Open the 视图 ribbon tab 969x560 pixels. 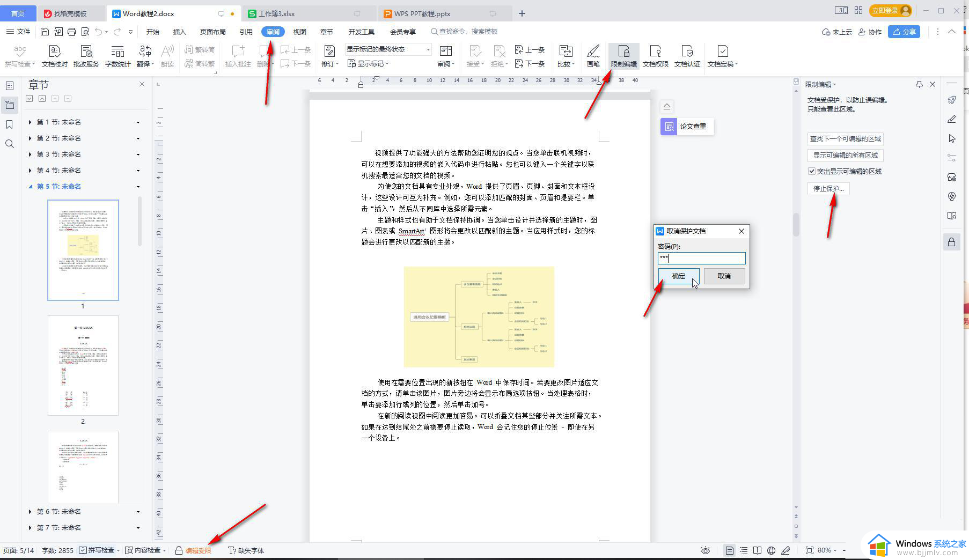point(300,32)
